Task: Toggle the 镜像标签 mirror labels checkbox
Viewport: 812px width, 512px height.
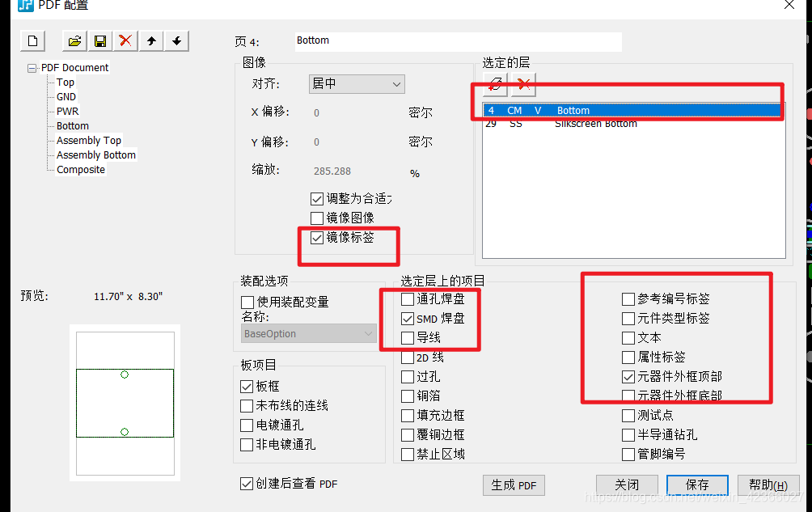Action: (317, 238)
